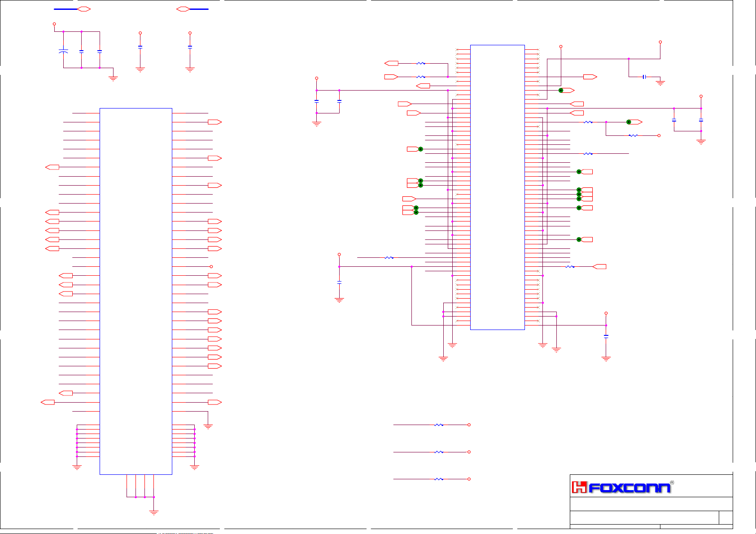
Task: Select the ground symbol under horizontal capacitor, top right
Action: pyautogui.click(x=660, y=82)
